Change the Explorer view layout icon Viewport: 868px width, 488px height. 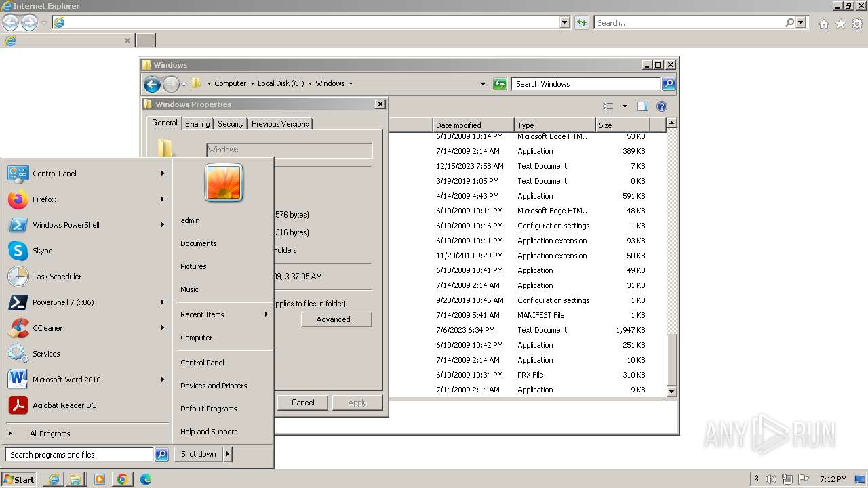(x=608, y=106)
